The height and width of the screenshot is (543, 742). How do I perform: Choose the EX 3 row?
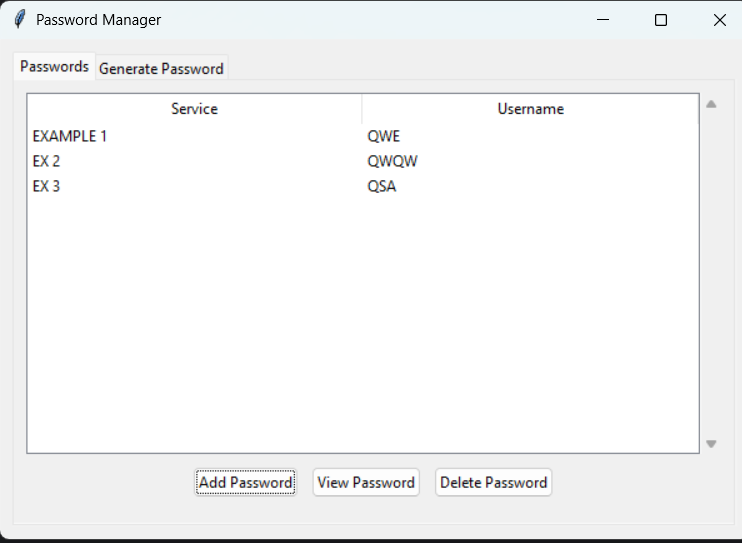coord(47,186)
